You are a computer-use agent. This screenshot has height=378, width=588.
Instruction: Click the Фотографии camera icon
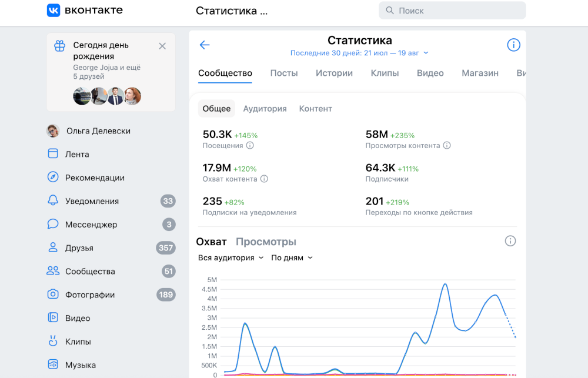[53, 294]
